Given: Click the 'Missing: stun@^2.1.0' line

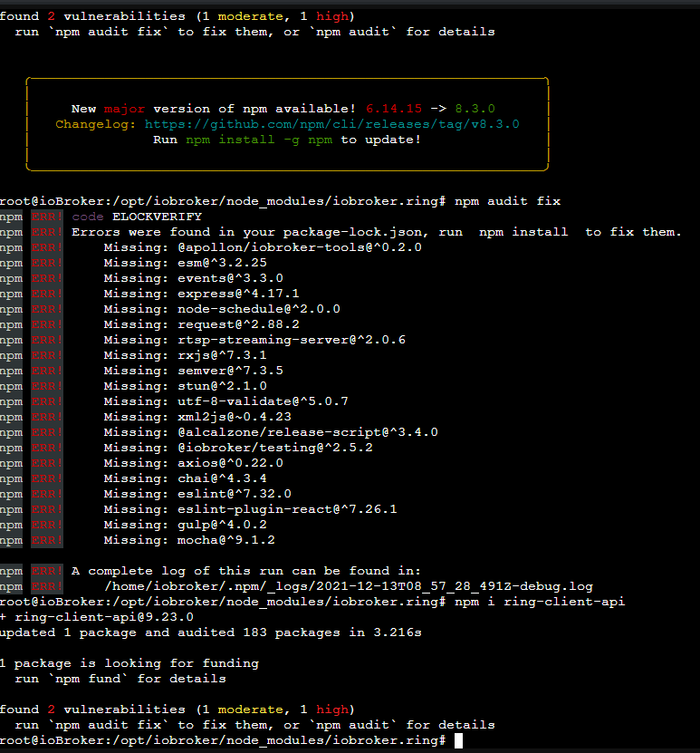Looking at the screenshot, I should tap(186, 386).
